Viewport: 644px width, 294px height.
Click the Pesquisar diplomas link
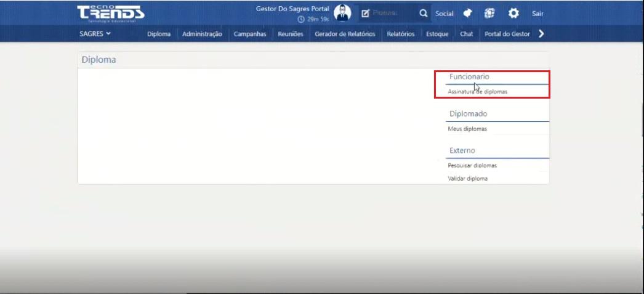point(472,165)
